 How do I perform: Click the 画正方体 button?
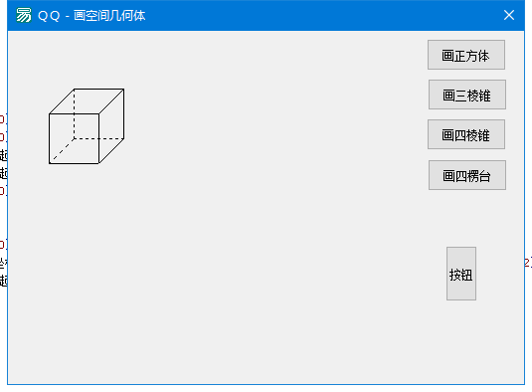(x=466, y=55)
